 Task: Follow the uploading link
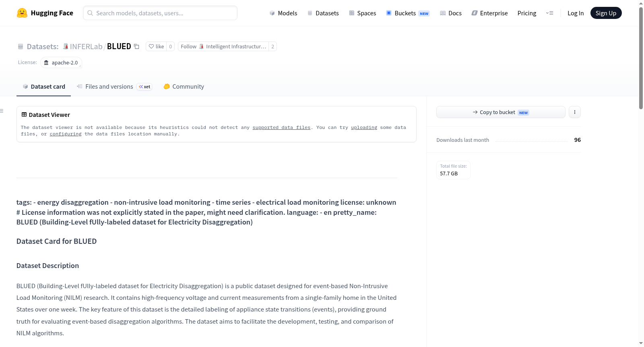coord(364,127)
